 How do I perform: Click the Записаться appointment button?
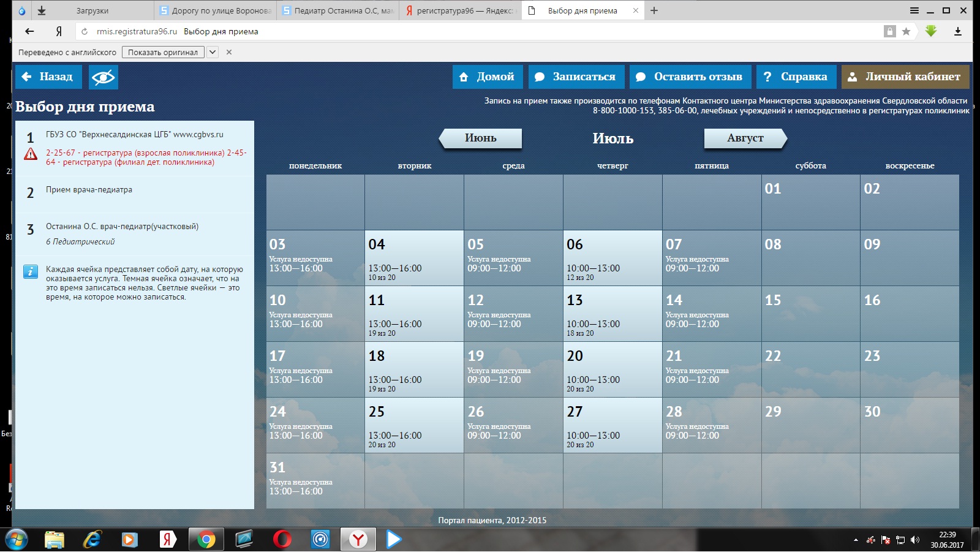click(576, 77)
